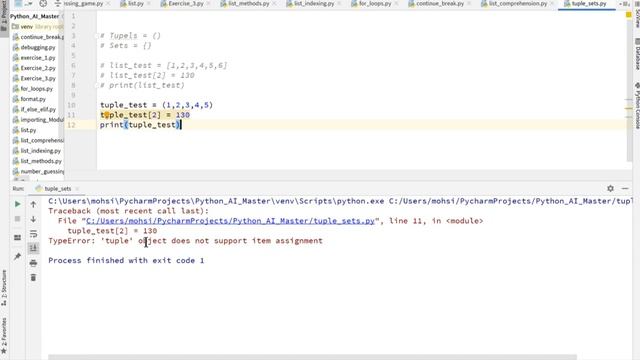This screenshot has width=640, height=360.
Task: Toggle soft-wrap in Run console
Action: point(33,234)
